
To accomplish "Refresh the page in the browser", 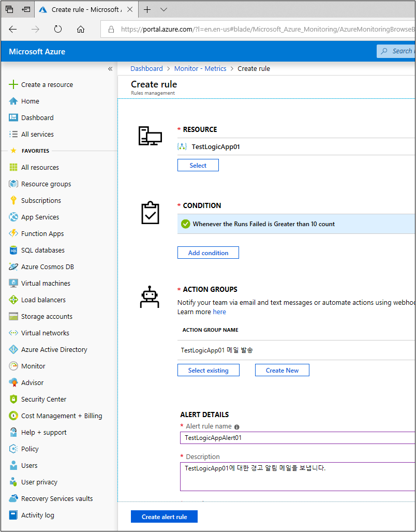I will pos(58,29).
